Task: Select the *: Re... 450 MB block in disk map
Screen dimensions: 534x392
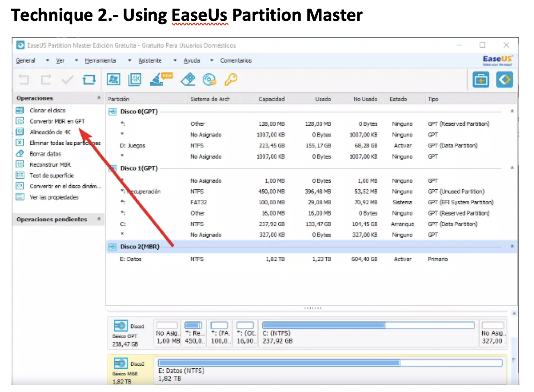Action: click(x=194, y=333)
